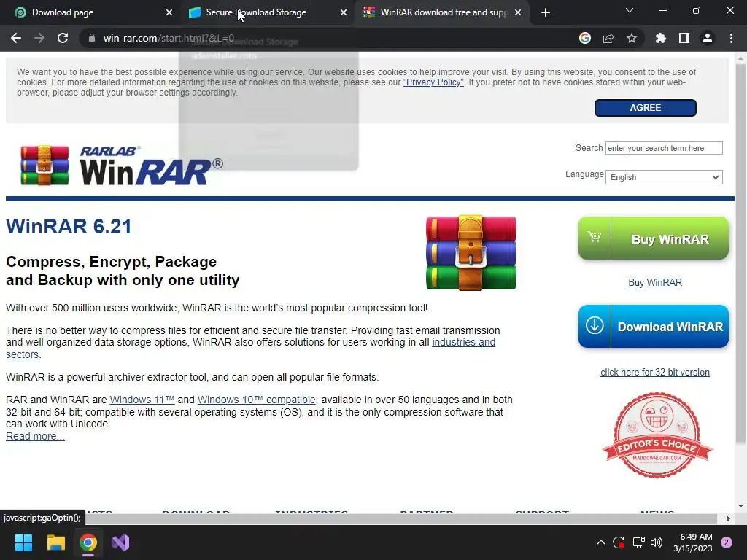Viewport: 747px width, 560px height.
Task: Open the Privacy Policy link
Action: click(x=433, y=82)
